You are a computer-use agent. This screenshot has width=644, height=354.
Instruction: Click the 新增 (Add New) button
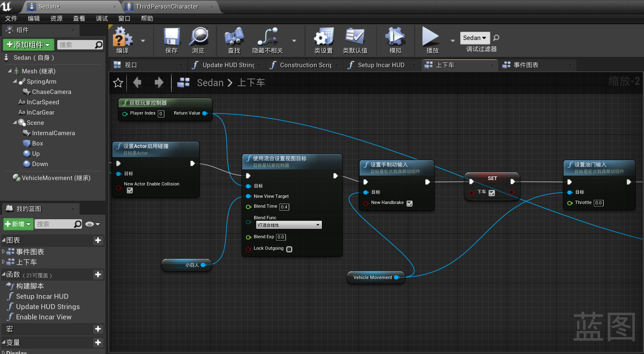(18, 224)
